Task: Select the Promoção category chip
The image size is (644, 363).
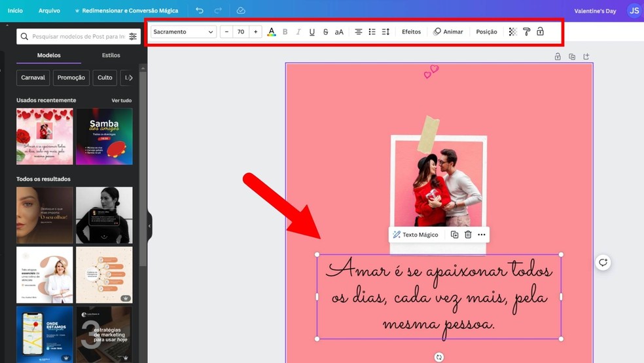Action: pyautogui.click(x=71, y=77)
